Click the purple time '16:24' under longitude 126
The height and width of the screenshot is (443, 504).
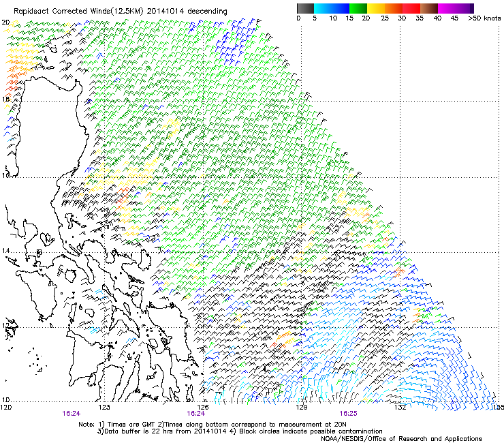point(195,414)
